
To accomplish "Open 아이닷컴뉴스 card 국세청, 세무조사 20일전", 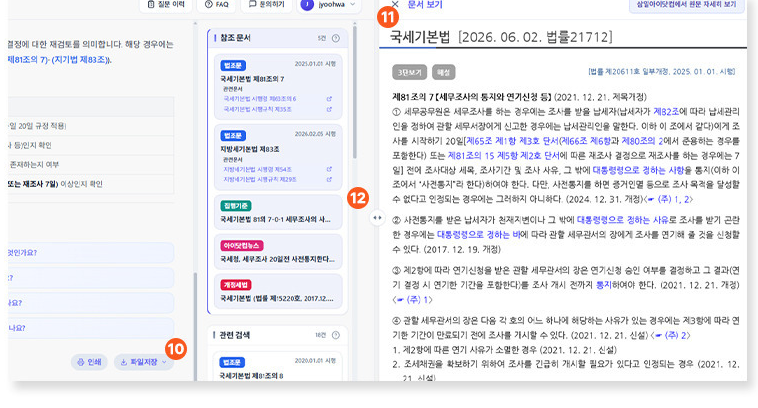I will [278, 252].
